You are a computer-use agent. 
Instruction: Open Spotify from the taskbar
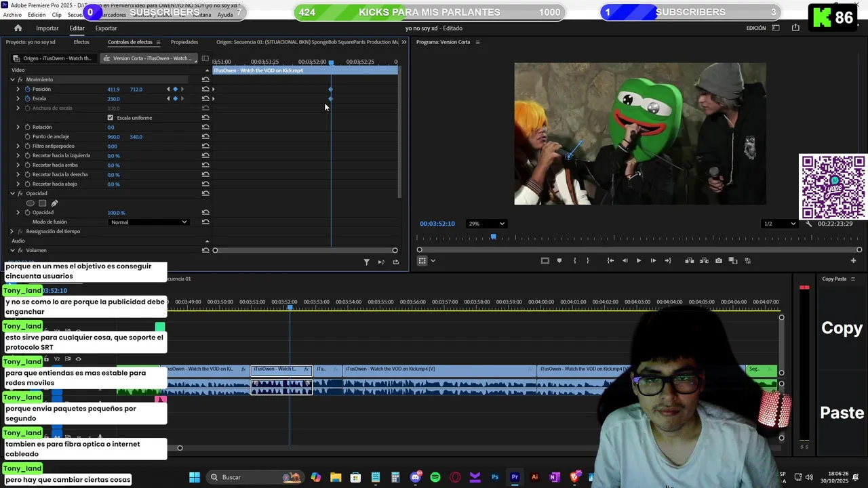(x=435, y=477)
